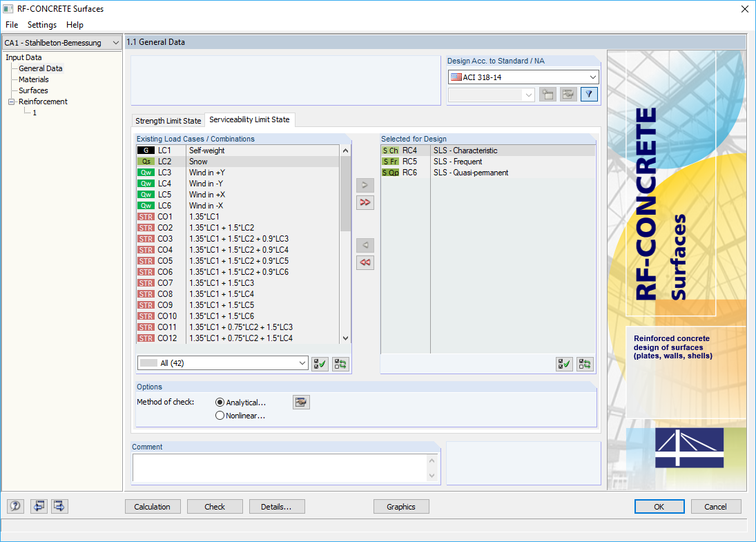Open the File menu
Screen dimensions: 756x542
click(x=12, y=25)
